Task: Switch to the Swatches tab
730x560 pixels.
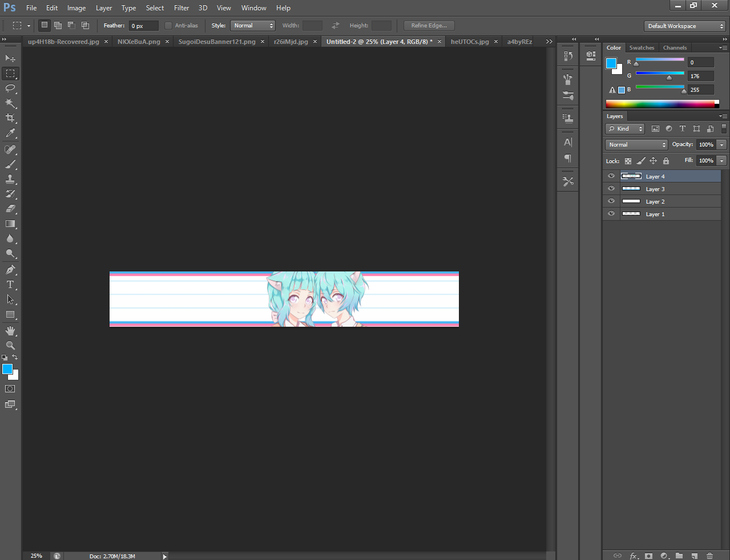Action: [x=642, y=48]
